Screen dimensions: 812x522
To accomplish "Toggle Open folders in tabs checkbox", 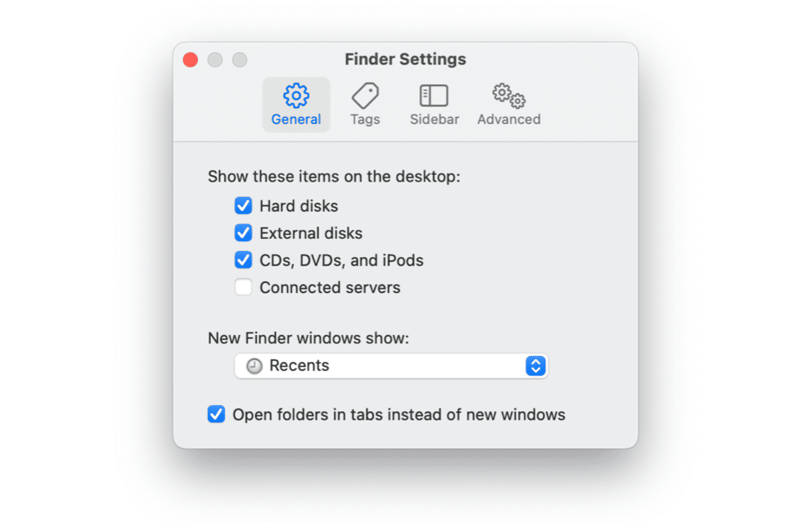I will click(x=216, y=415).
